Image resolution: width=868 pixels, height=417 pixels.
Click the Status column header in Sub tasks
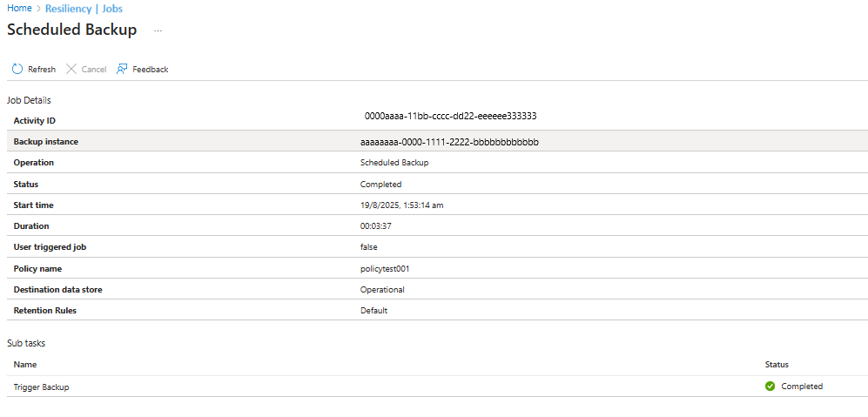(x=777, y=365)
